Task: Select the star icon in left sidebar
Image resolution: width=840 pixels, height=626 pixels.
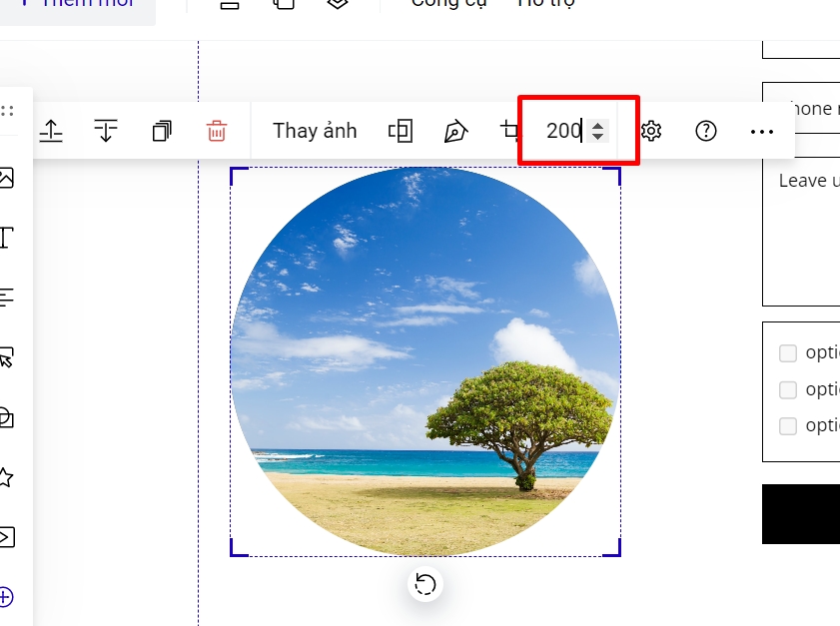Action: click(x=6, y=477)
